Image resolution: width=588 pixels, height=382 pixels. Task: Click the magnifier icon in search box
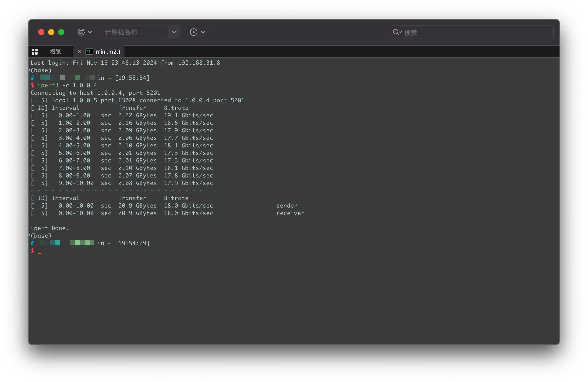(x=396, y=32)
